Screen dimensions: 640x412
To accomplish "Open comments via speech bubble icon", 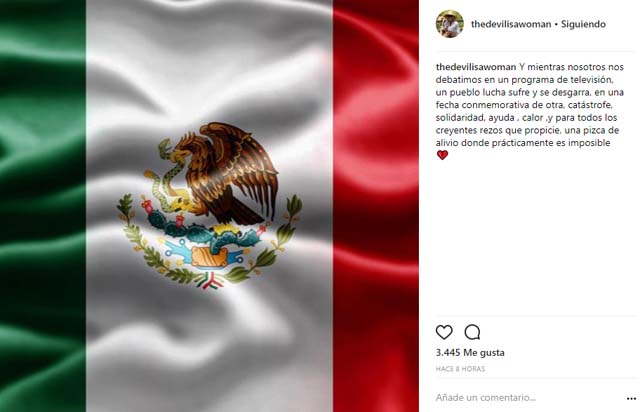I will pos(472,332).
